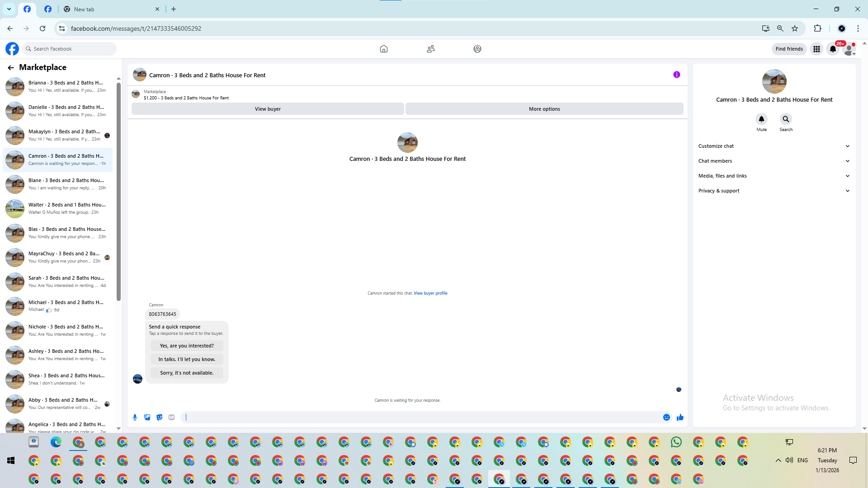Open the Friends tab in top navigation
868x488 pixels.
430,49
